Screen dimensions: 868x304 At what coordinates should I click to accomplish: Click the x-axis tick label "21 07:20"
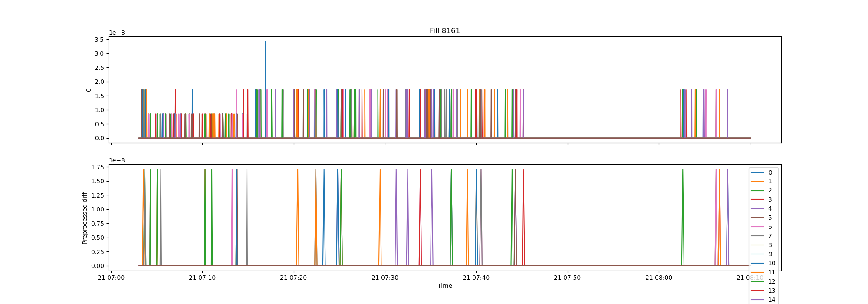click(294, 278)
